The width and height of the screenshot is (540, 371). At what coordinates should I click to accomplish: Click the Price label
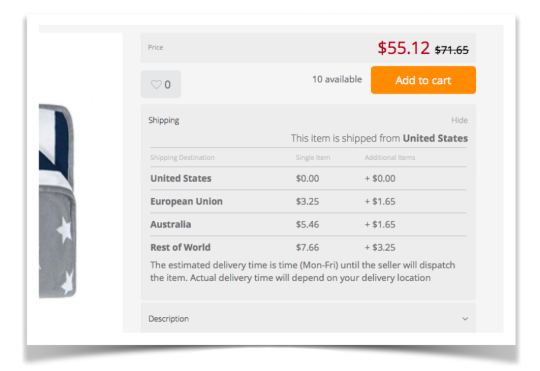[155, 48]
